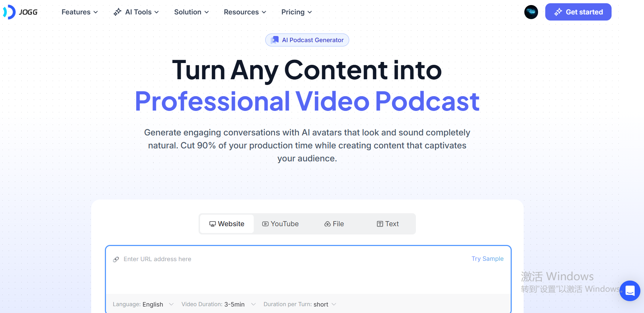Open the chat support bubble
644x313 pixels.
coord(630,291)
